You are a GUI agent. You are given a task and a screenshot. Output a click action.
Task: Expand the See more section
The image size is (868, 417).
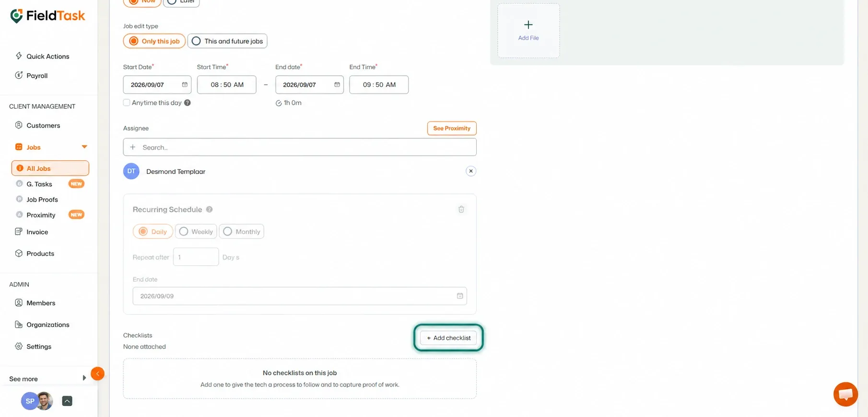pos(47,379)
